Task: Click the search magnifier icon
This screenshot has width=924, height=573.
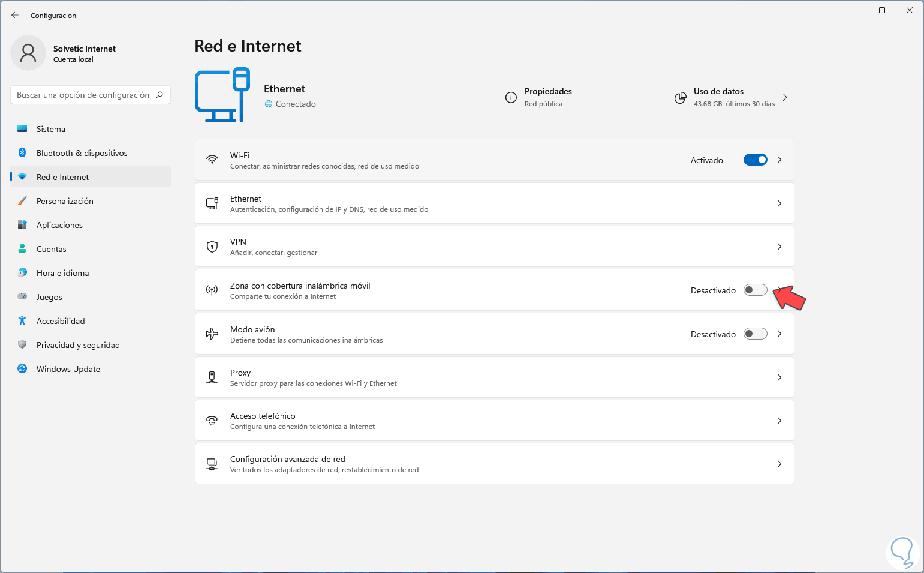Action: click(x=159, y=95)
